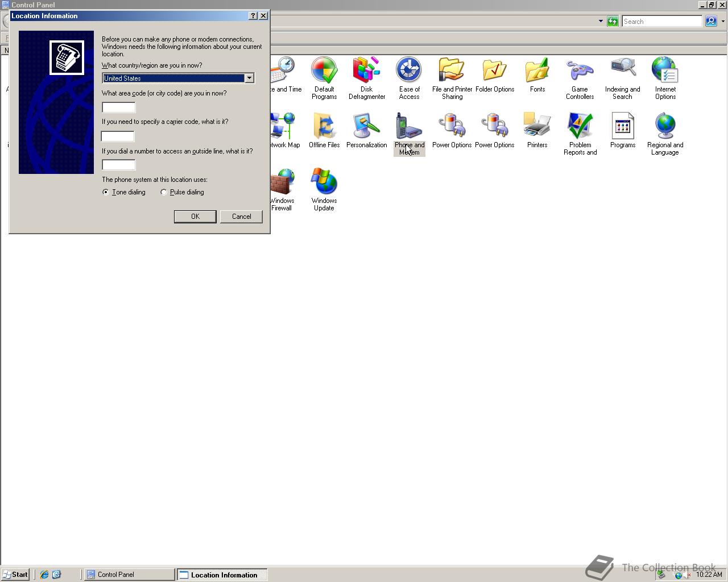The width and height of the screenshot is (728, 582).
Task: Expand the address bar dropdown arrow
Action: coord(601,22)
